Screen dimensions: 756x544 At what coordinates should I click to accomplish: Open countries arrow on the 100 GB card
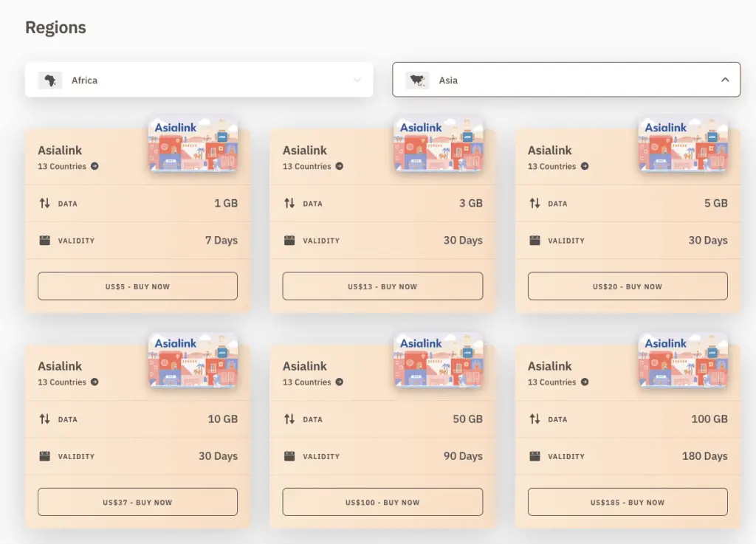pos(585,382)
